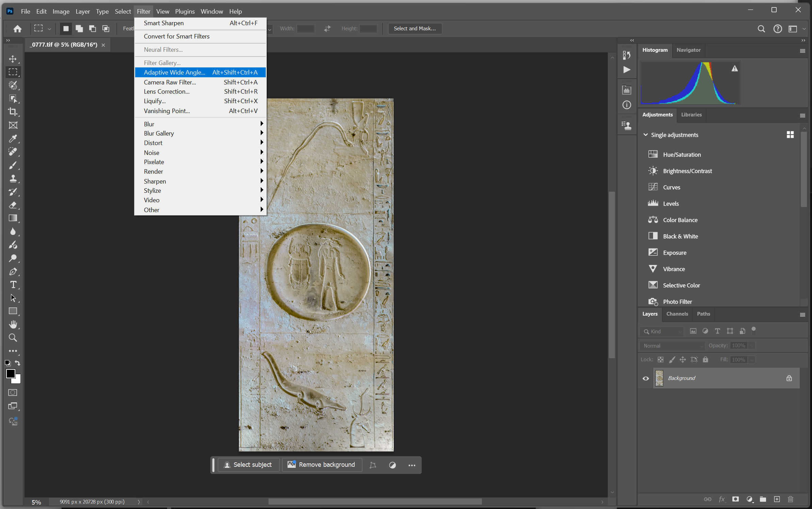Click the black foreground color swatch

(x=10, y=373)
